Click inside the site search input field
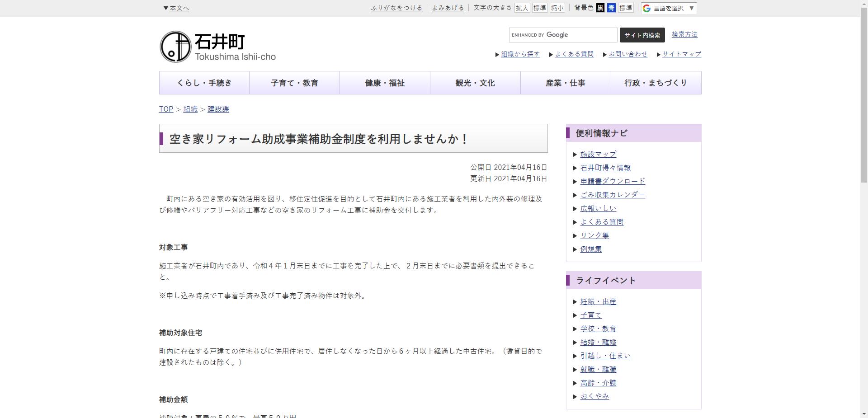This screenshot has width=868, height=418. (563, 35)
